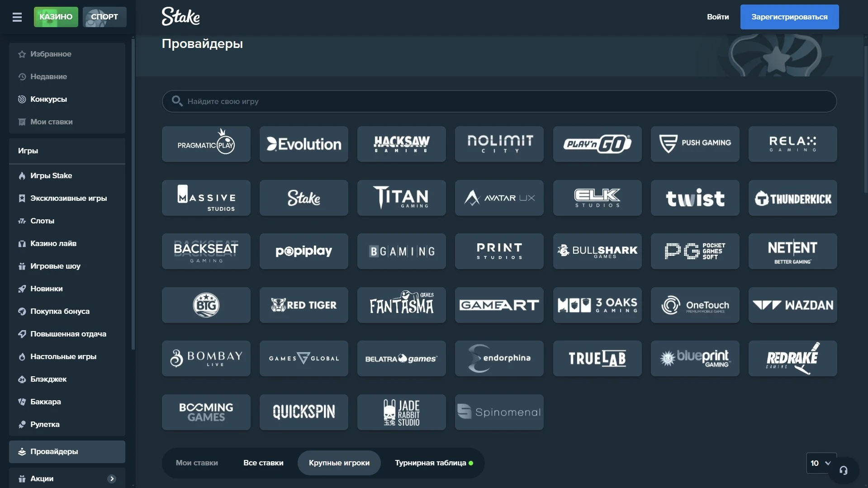Select Крупные игроки tab
Screen dimensions: 868x488
[339, 463]
